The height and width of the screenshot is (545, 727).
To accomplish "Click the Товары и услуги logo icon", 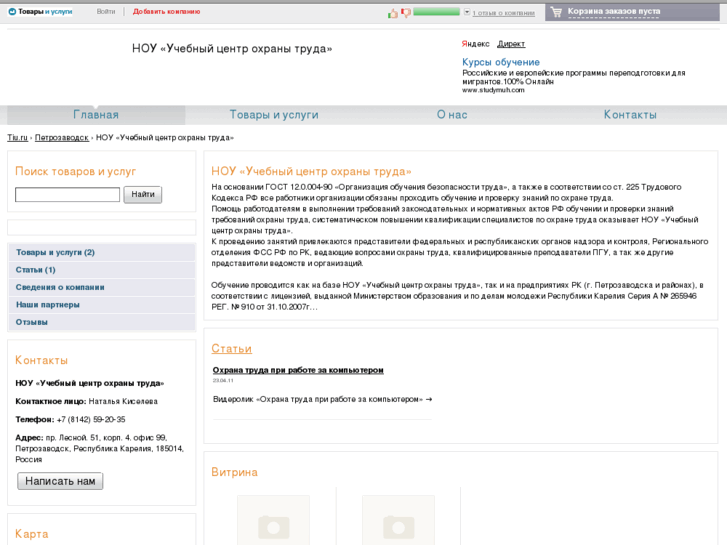I will pos(12,12).
